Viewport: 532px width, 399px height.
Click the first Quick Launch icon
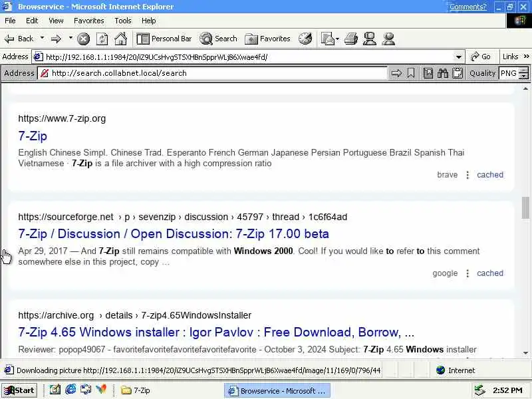55,390
